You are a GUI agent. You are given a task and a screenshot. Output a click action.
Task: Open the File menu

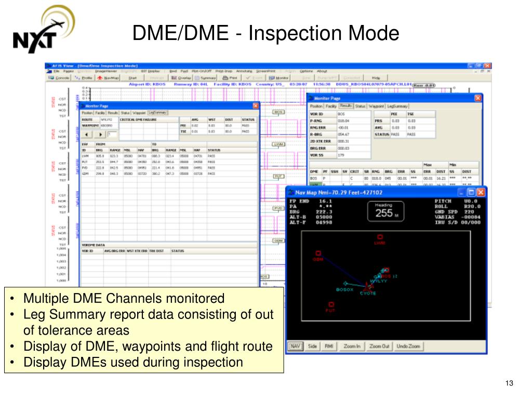56,71
